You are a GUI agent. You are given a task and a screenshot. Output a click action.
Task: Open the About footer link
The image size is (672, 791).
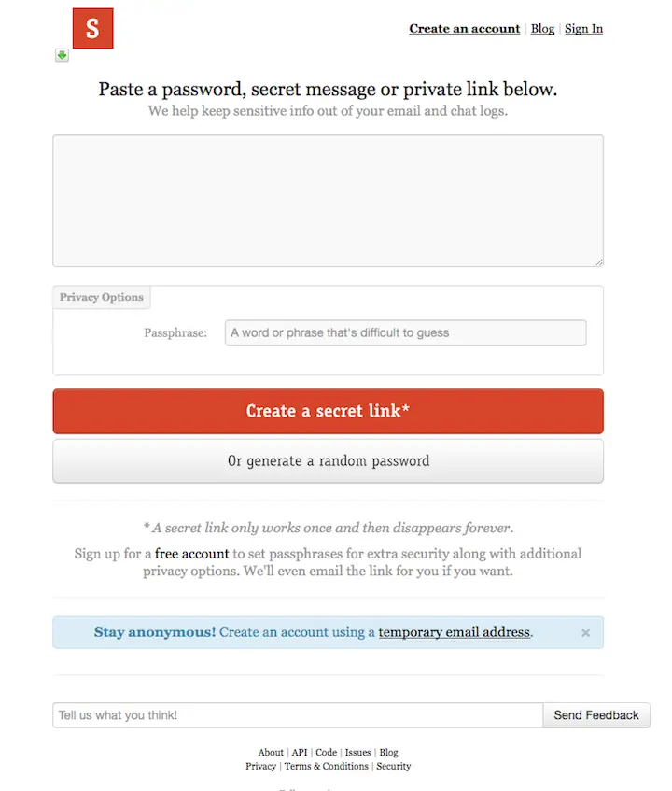(271, 752)
